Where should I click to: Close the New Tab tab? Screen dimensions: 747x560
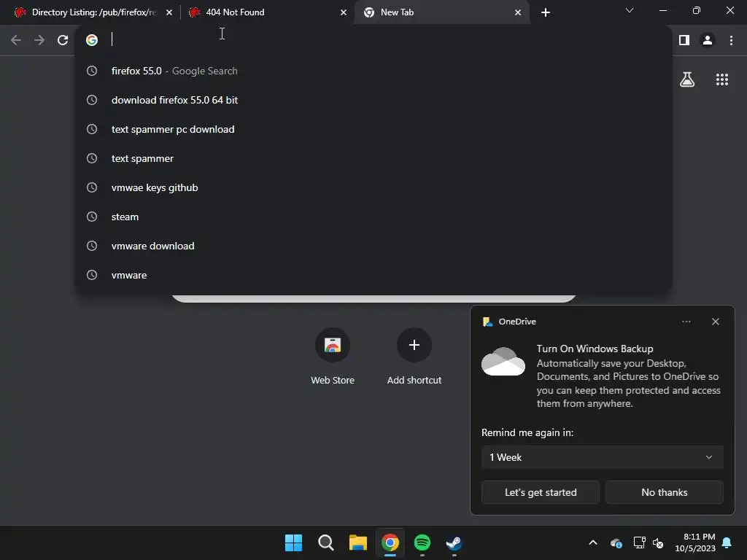click(518, 12)
